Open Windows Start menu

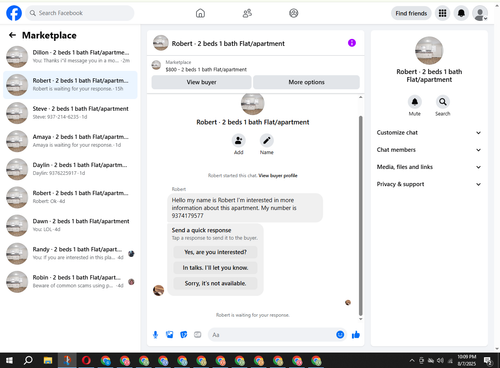9,360
